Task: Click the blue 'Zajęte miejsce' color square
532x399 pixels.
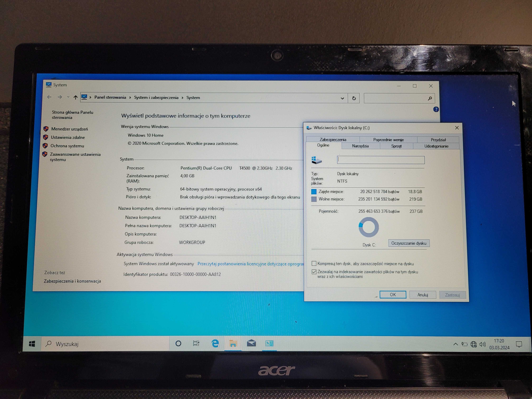Action: (314, 192)
